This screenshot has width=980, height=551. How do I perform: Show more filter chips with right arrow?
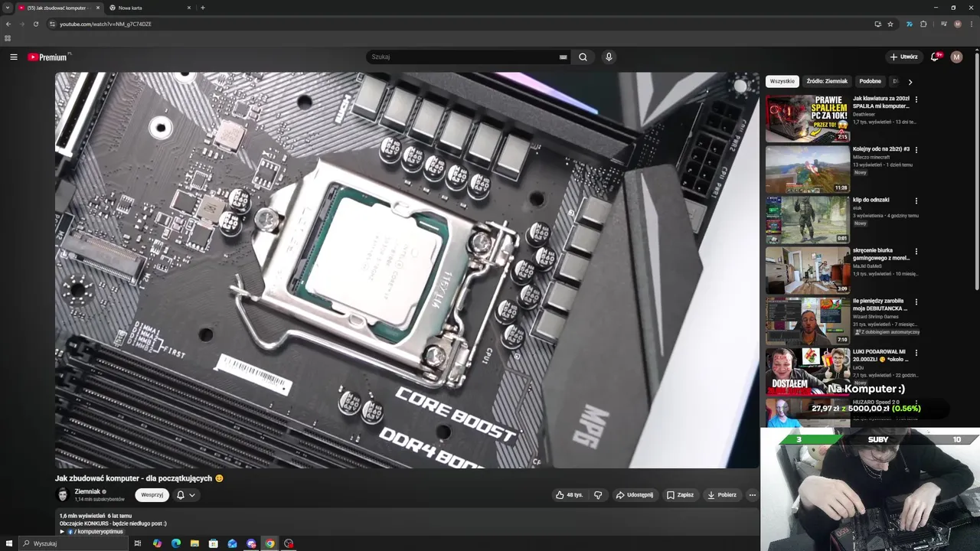point(910,81)
